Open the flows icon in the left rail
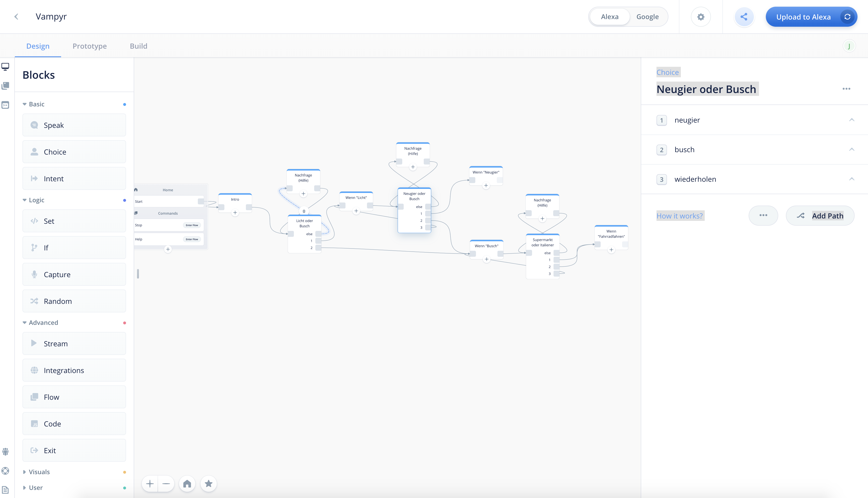The image size is (868, 498). [5, 86]
